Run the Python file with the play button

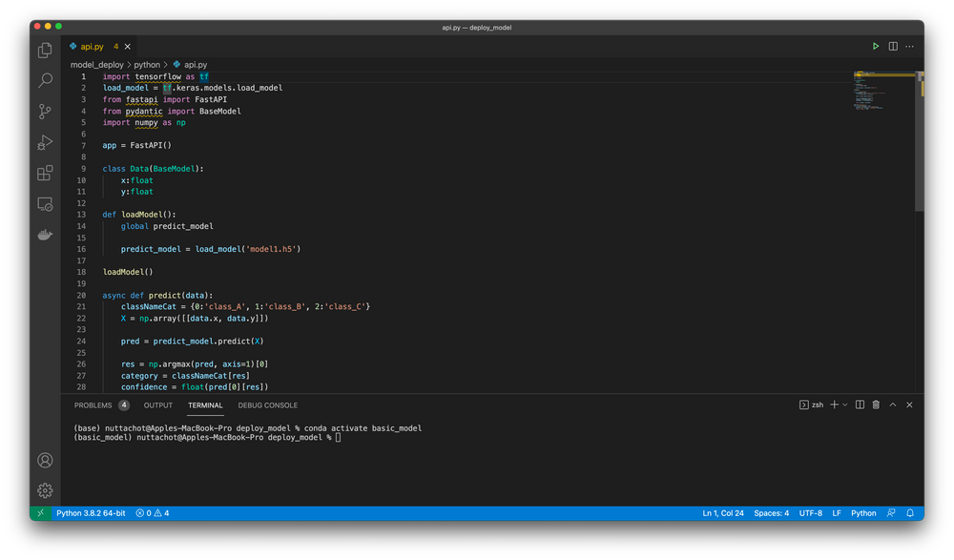pos(876,46)
